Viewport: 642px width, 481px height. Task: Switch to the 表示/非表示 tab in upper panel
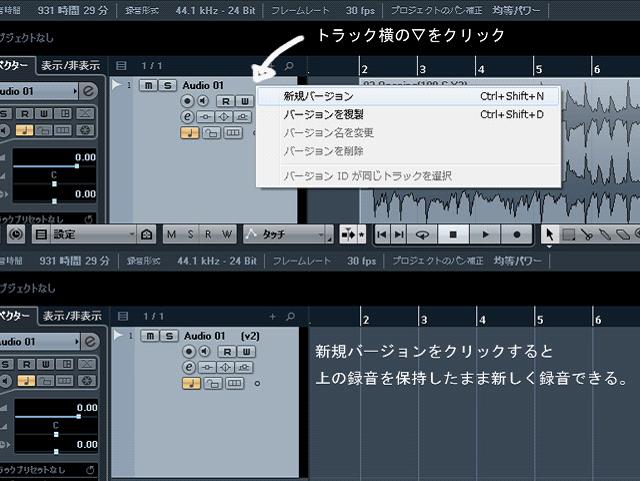pyautogui.click(x=70, y=66)
